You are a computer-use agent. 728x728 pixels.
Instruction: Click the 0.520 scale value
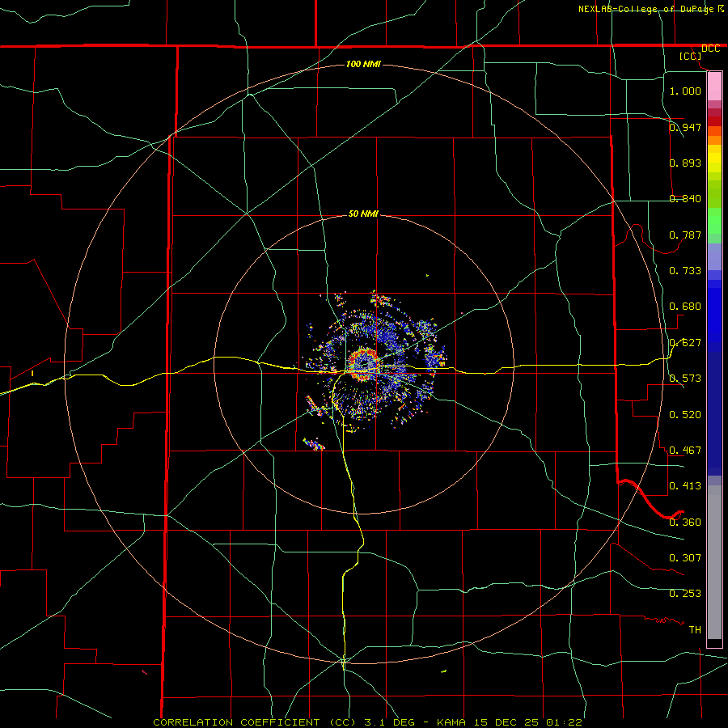point(685,415)
